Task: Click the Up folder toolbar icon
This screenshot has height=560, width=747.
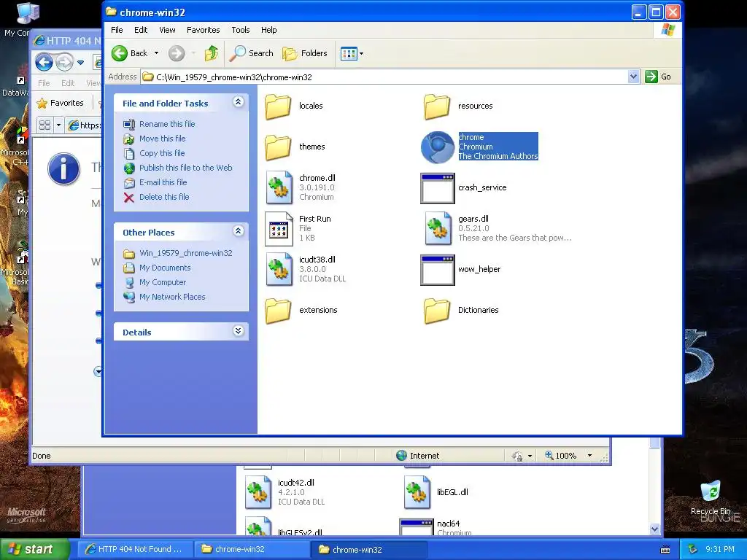Action: point(211,53)
